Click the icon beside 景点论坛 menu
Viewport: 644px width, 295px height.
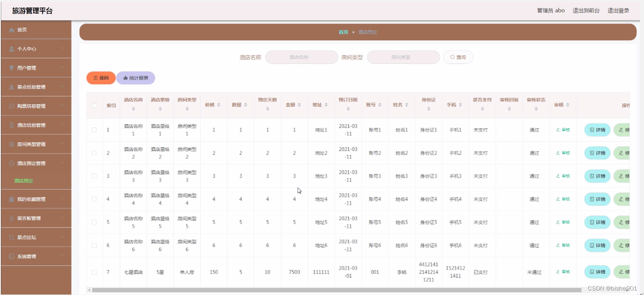pos(12,238)
